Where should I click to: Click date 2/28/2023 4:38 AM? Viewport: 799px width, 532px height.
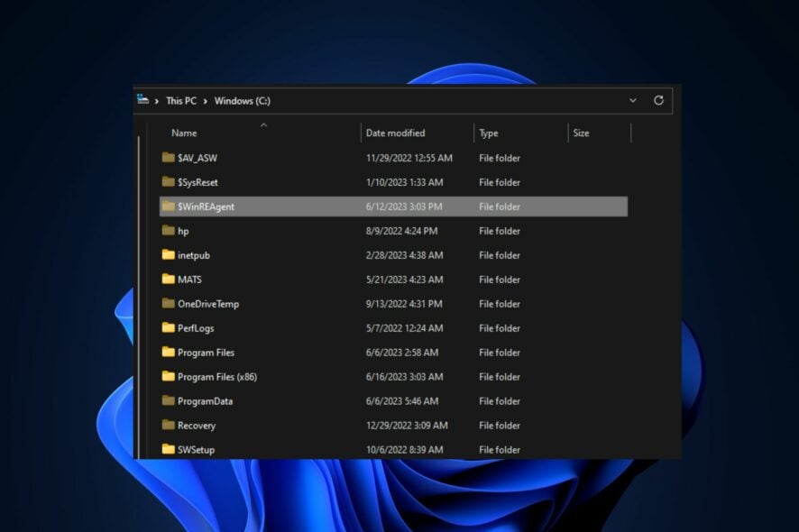(x=404, y=255)
